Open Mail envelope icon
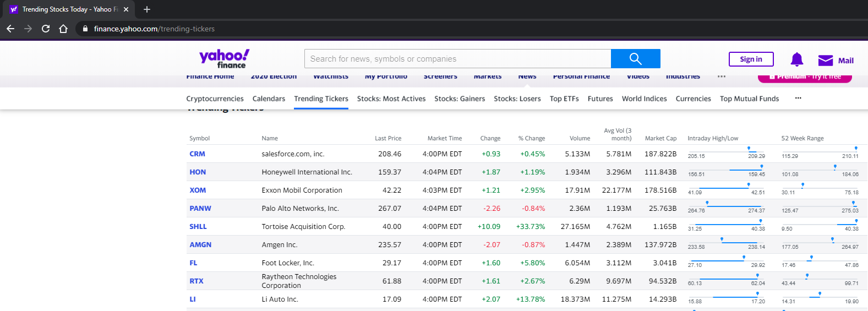 coord(826,60)
